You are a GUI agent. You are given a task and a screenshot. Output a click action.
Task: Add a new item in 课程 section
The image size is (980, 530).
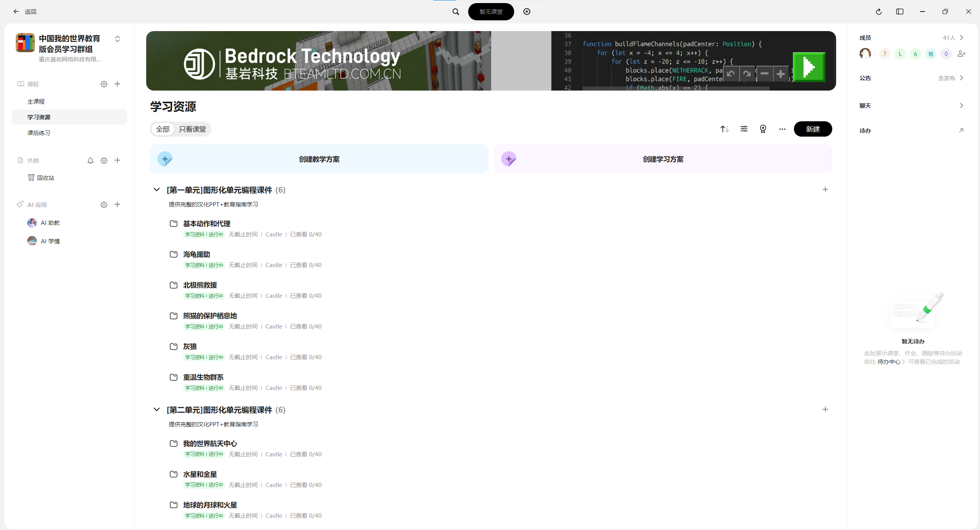117,84
